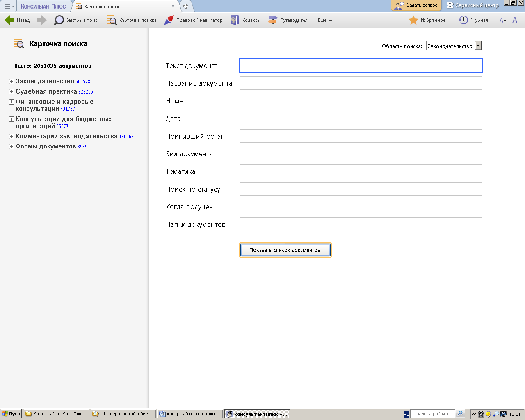Expand hidden system tray icons chevron
This screenshot has height=420, width=525.
[x=474, y=414]
